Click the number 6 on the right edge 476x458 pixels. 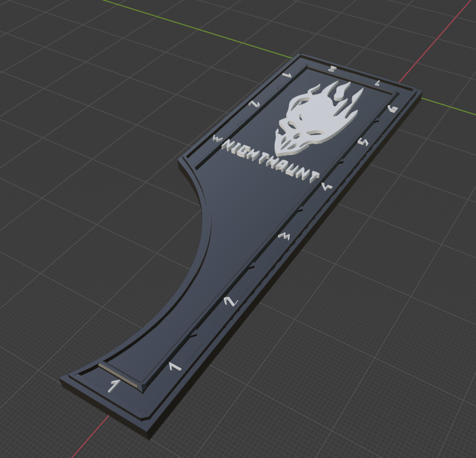(392, 109)
